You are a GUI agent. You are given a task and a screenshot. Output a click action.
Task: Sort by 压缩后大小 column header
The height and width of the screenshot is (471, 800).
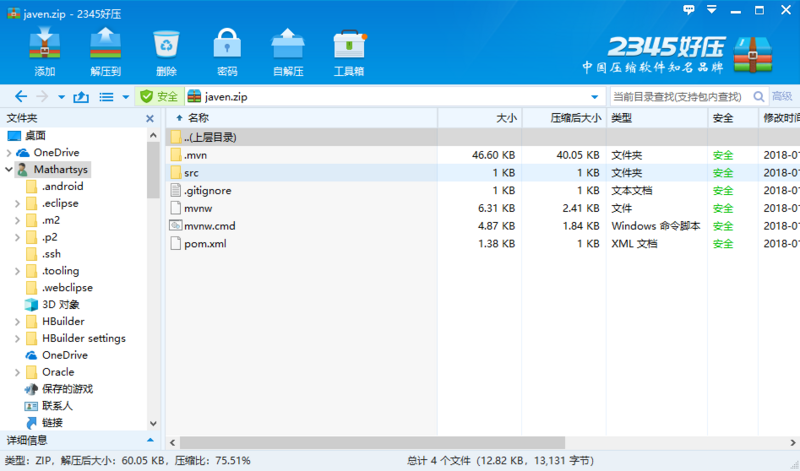click(x=564, y=118)
